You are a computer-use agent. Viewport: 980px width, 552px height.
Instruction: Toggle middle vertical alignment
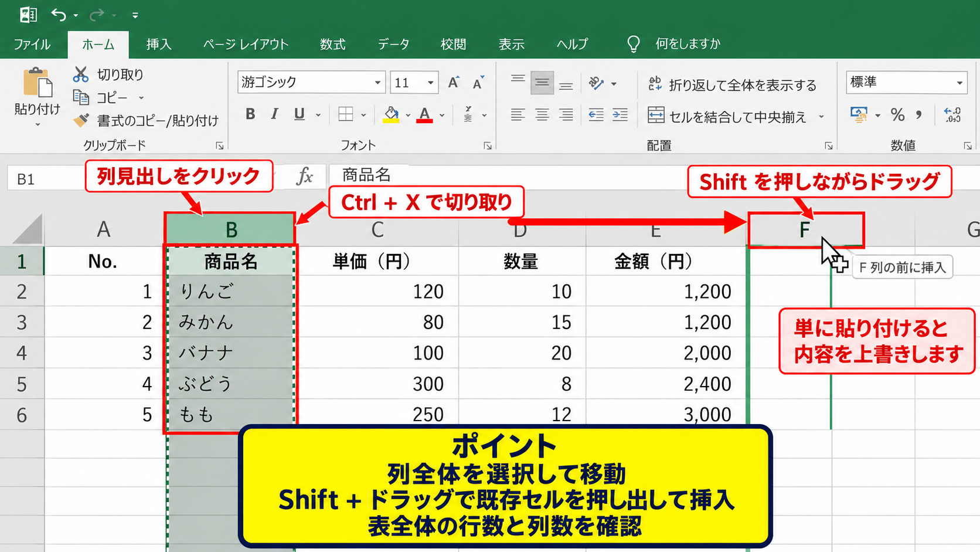(x=542, y=83)
